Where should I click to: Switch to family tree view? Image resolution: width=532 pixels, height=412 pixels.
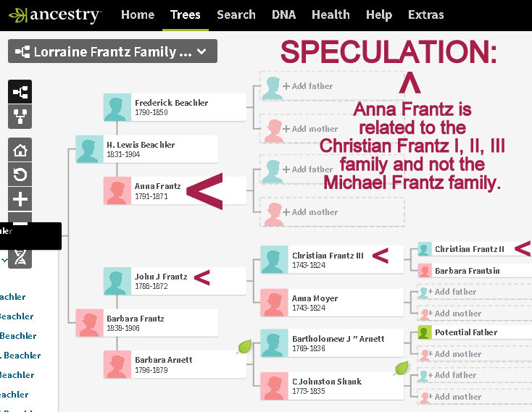coord(20,116)
